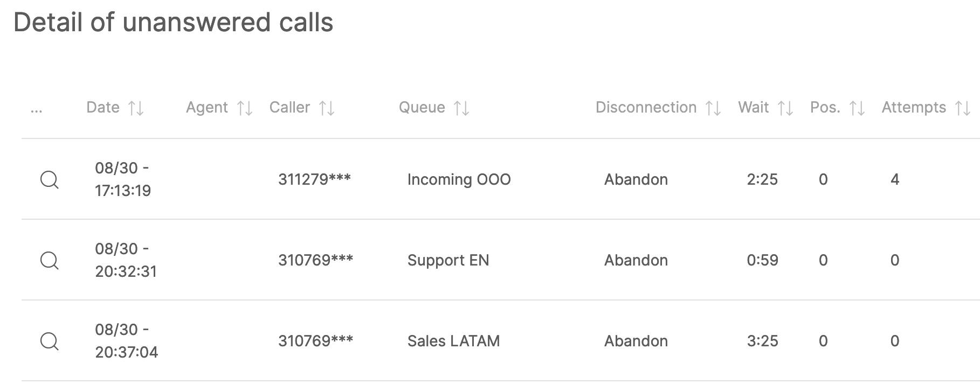Sort table by Caller column arrows
The width and height of the screenshot is (980, 391).
tap(327, 108)
